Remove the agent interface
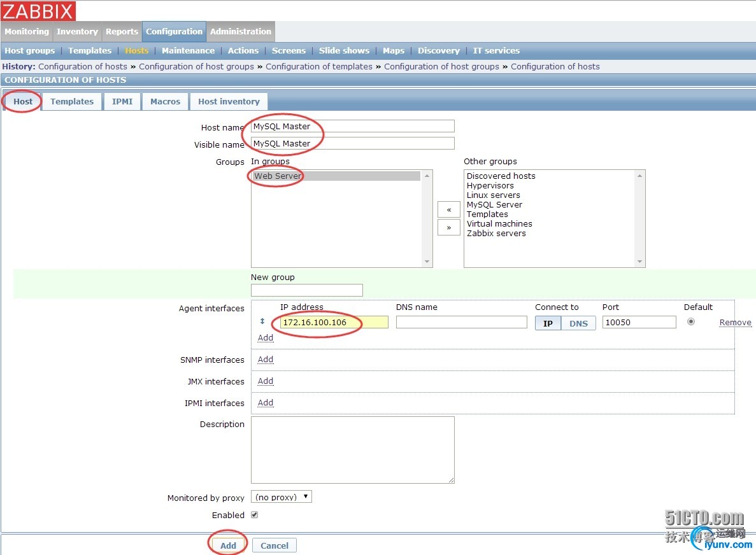 coord(735,322)
